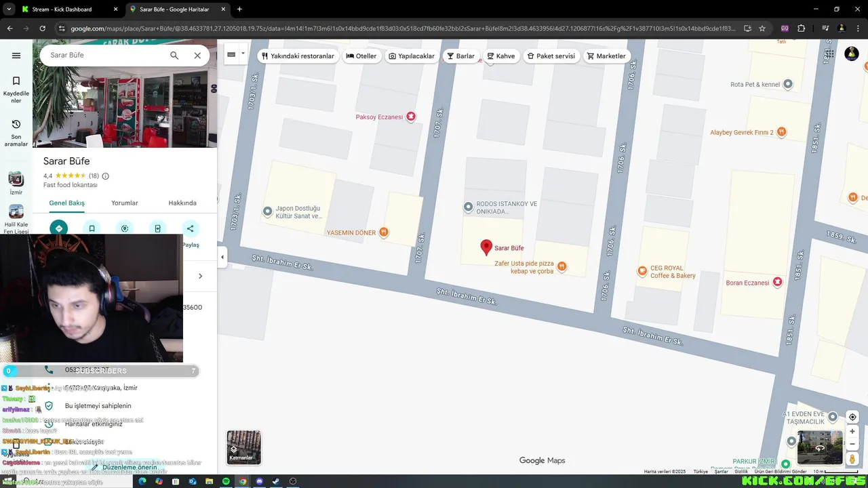This screenshot has height=488, width=868.
Task: Click the Sarar Büfe search field
Action: pyautogui.click(x=105, y=55)
